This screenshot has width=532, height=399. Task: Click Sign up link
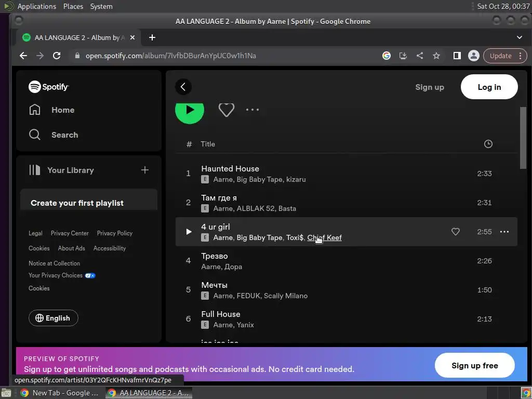tap(430, 87)
